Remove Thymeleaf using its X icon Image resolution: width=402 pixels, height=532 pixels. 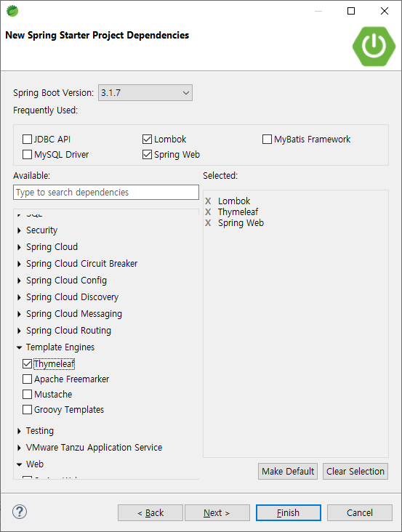(x=208, y=212)
